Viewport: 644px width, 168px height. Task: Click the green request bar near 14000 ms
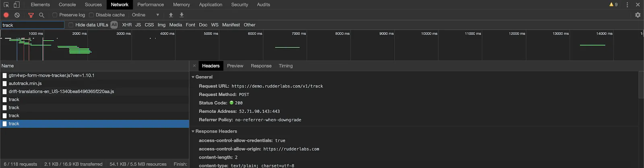click(x=592, y=45)
